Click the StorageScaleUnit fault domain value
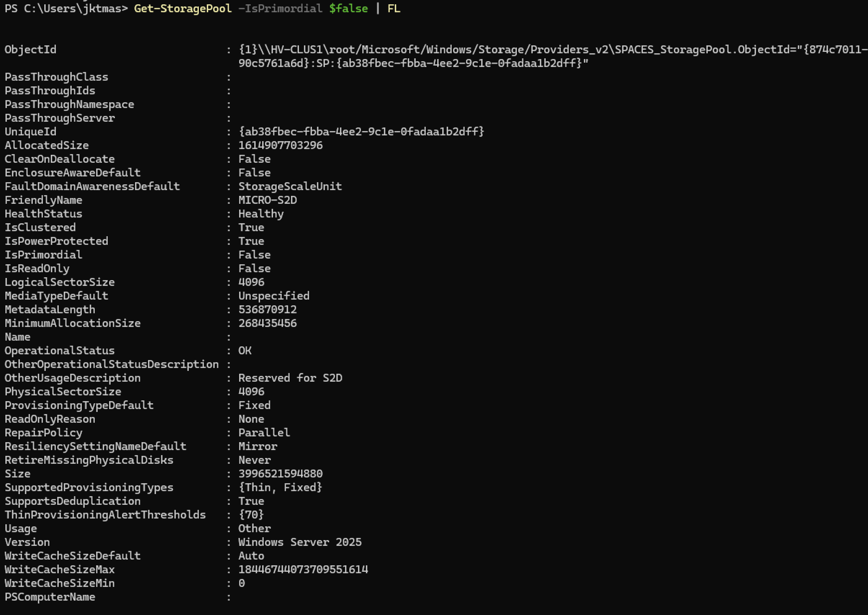 [290, 186]
